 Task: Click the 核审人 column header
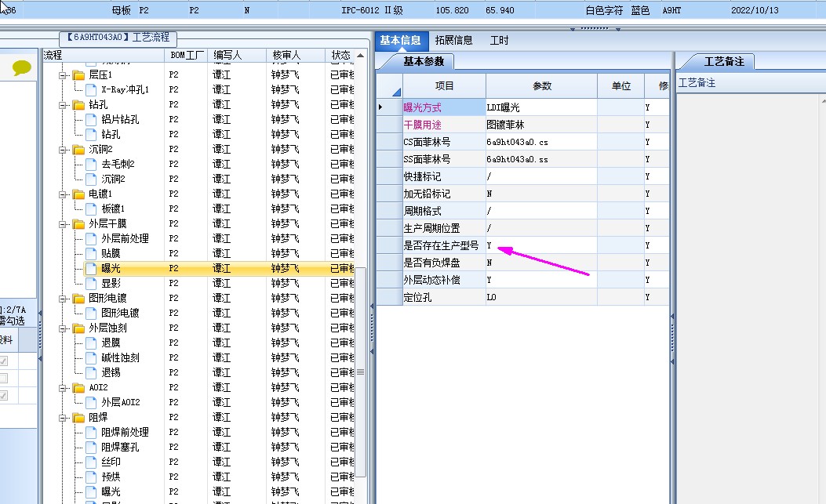[295, 56]
